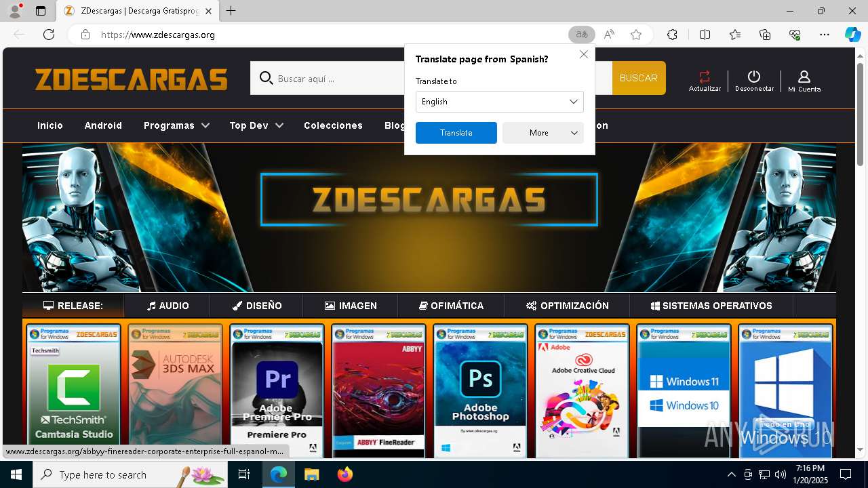
Task: Open tab actions menu icon
Action: coord(41,11)
